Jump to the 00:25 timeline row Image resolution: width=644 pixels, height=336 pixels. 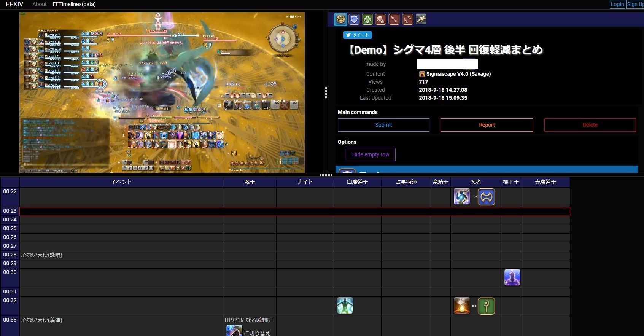tap(10, 228)
